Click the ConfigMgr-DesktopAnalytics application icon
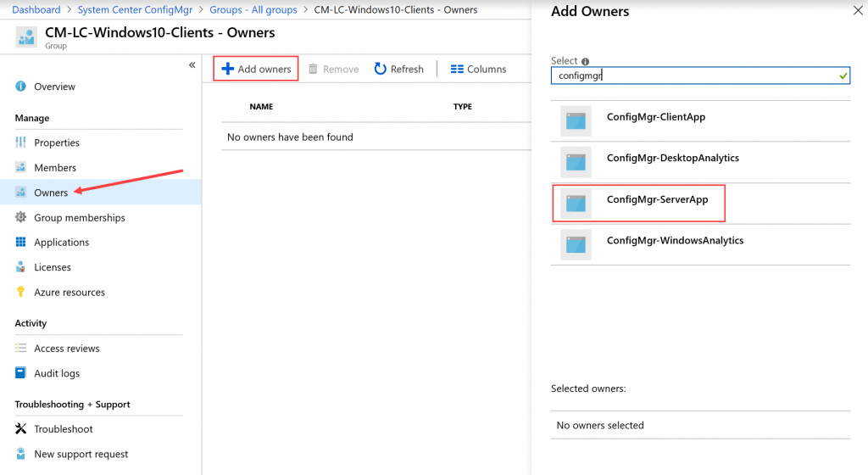This screenshot has width=868, height=475. (x=576, y=162)
